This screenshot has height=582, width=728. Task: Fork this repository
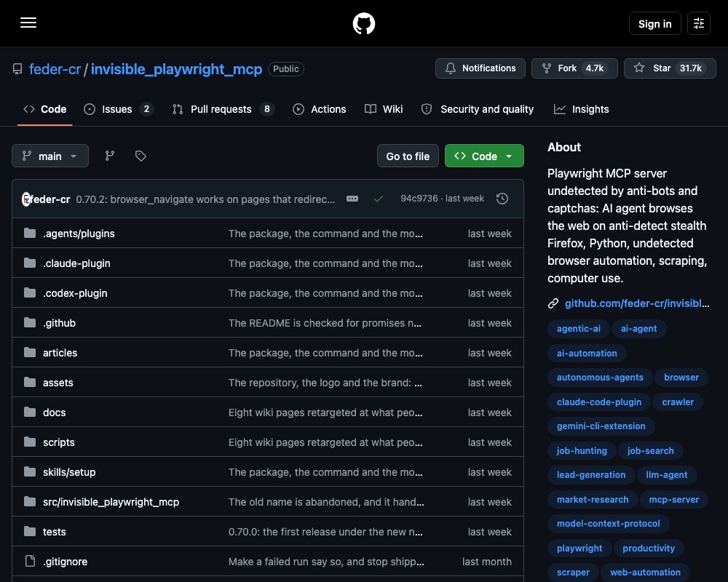click(x=574, y=68)
